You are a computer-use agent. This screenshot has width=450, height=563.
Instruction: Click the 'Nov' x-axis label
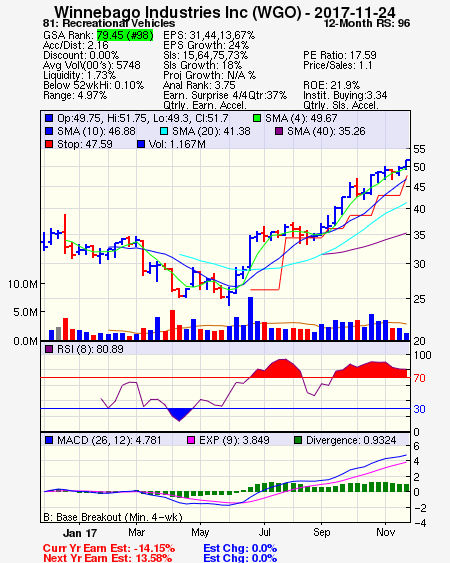385,532
